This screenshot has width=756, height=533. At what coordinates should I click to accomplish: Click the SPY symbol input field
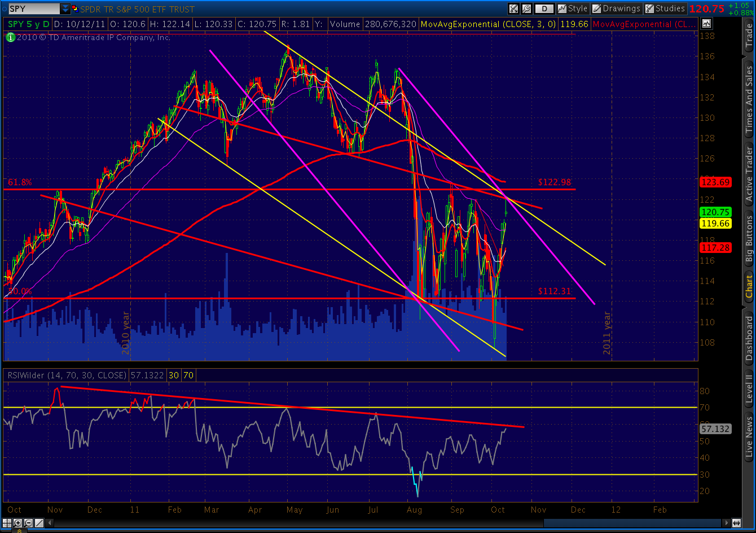pyautogui.click(x=34, y=9)
